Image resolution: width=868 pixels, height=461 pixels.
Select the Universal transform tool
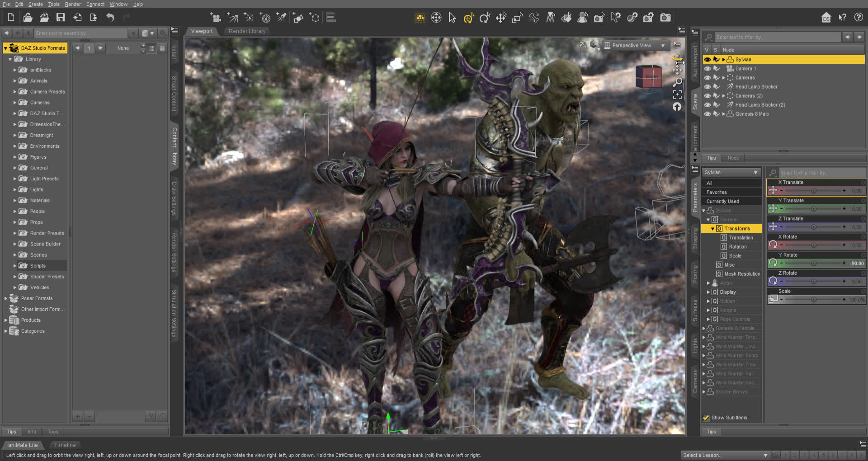(468, 18)
